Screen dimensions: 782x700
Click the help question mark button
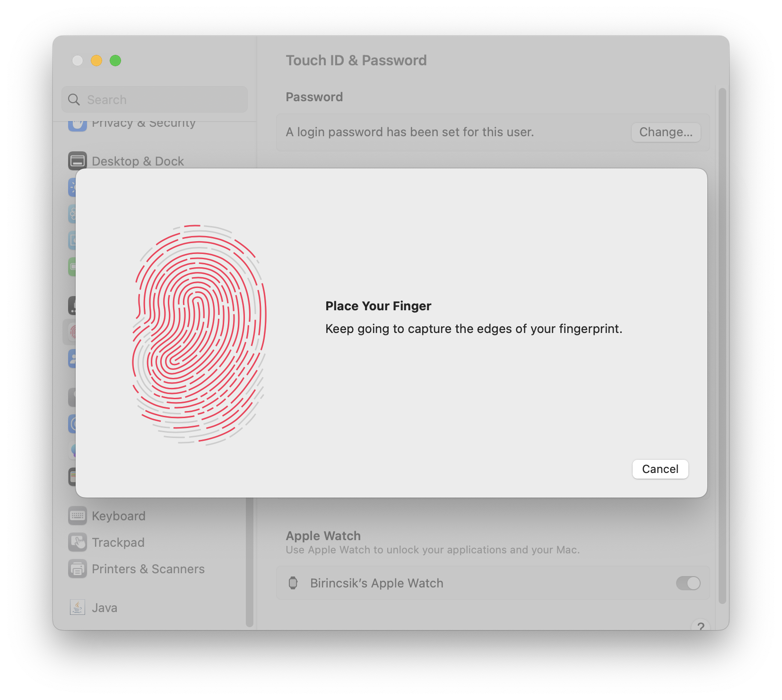(700, 625)
